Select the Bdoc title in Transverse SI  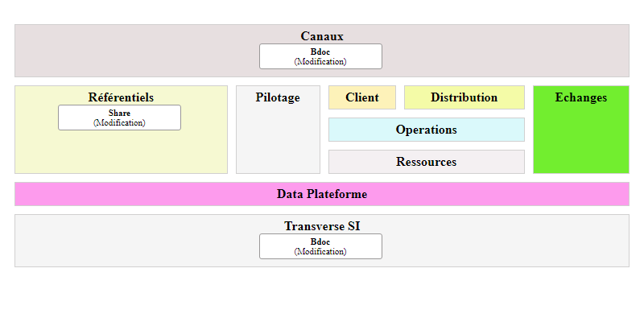tap(320, 242)
